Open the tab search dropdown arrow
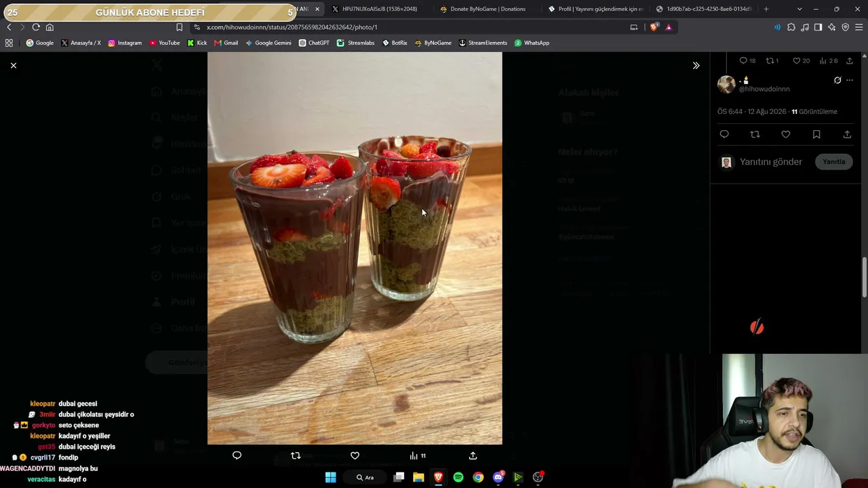868x488 pixels. coord(800,9)
